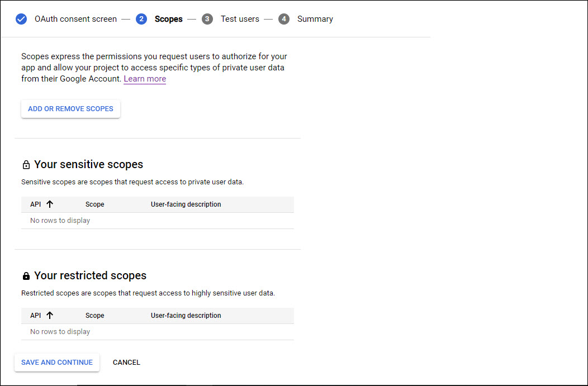Viewport: 588px width, 386px height.
Task: Click the API sort arrow in sensitive scopes table
Action: pyautogui.click(x=50, y=204)
